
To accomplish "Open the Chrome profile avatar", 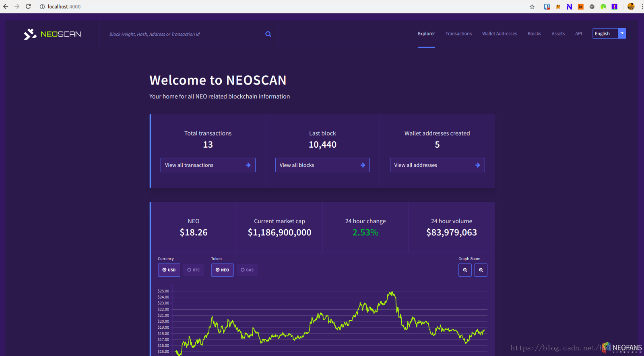I will tap(631, 6).
